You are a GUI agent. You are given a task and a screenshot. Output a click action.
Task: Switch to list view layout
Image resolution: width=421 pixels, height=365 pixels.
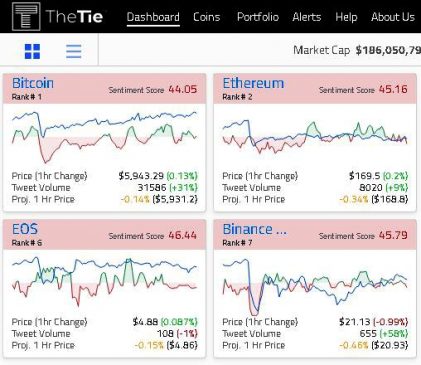(x=74, y=51)
